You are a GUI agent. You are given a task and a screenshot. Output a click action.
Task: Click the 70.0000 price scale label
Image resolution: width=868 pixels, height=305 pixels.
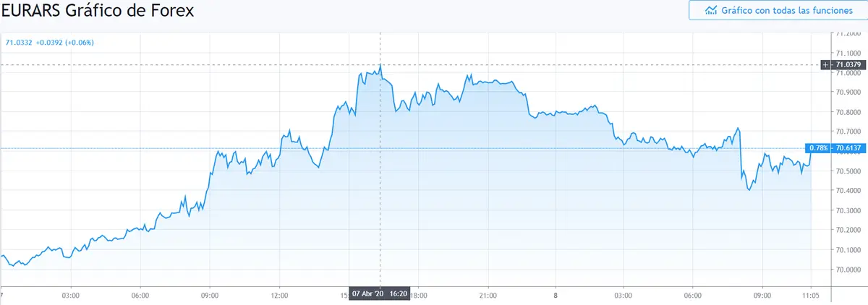coord(848,270)
